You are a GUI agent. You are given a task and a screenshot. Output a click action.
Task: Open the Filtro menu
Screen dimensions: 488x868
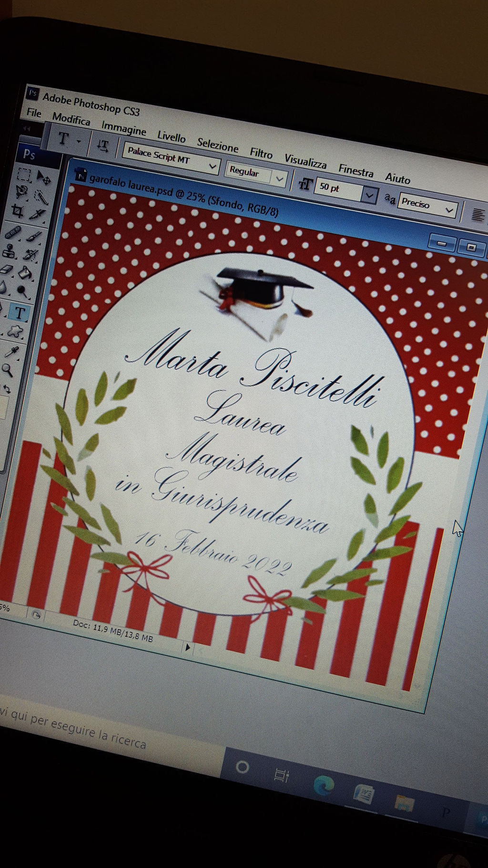(x=261, y=153)
